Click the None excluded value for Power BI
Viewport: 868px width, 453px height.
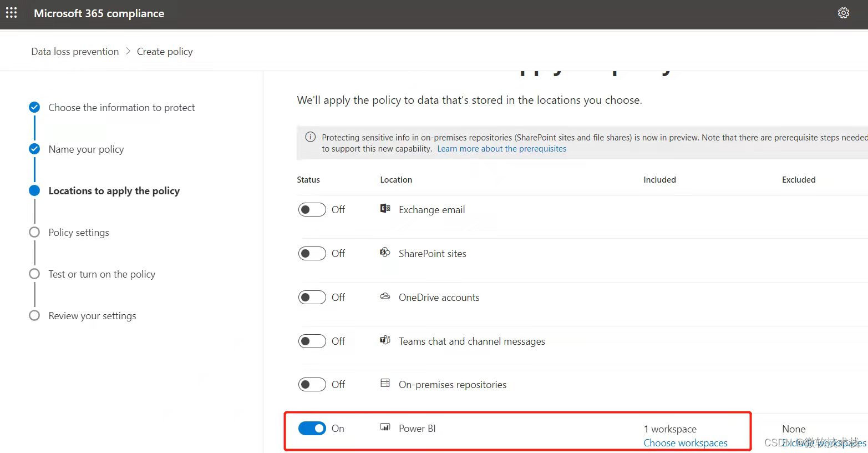(794, 429)
